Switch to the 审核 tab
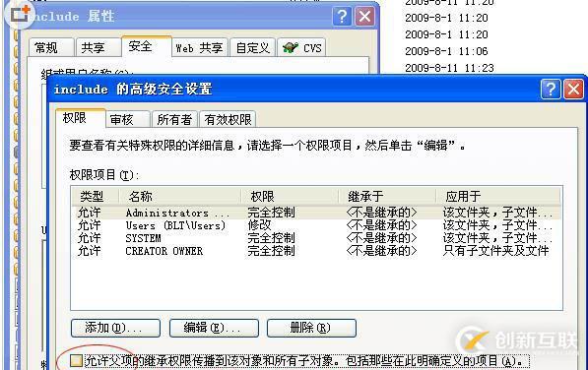Viewport: 588px width, 370px height. (128, 119)
